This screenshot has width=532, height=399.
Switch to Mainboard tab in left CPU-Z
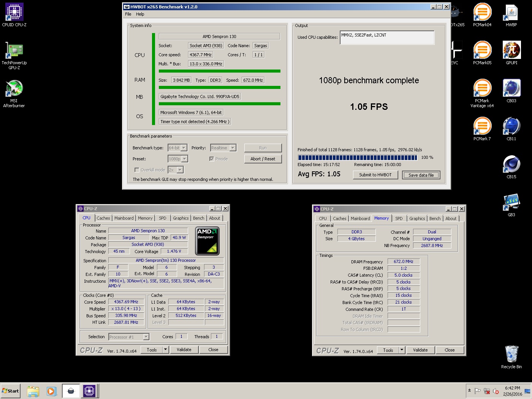click(124, 218)
